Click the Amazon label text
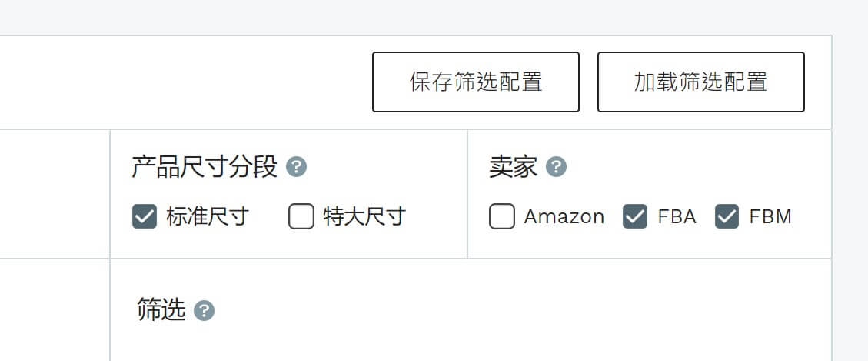Viewport: 868px width, 361px height. [x=564, y=217]
